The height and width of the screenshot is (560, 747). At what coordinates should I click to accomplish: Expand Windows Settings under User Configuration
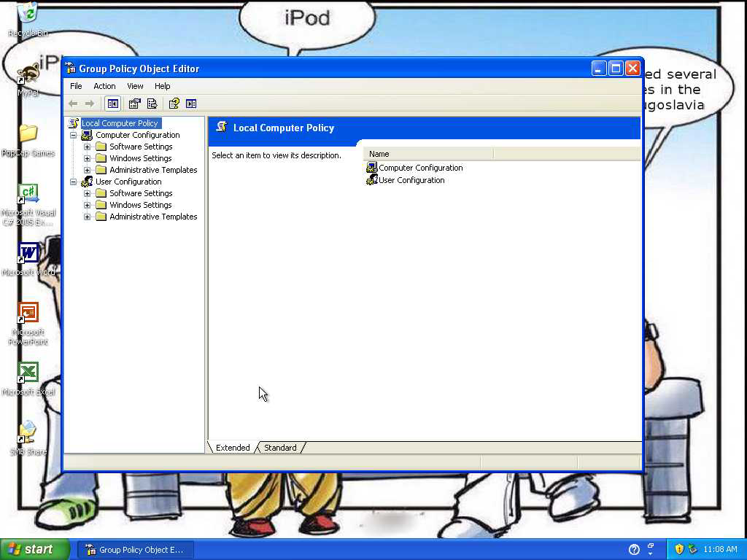click(x=88, y=205)
